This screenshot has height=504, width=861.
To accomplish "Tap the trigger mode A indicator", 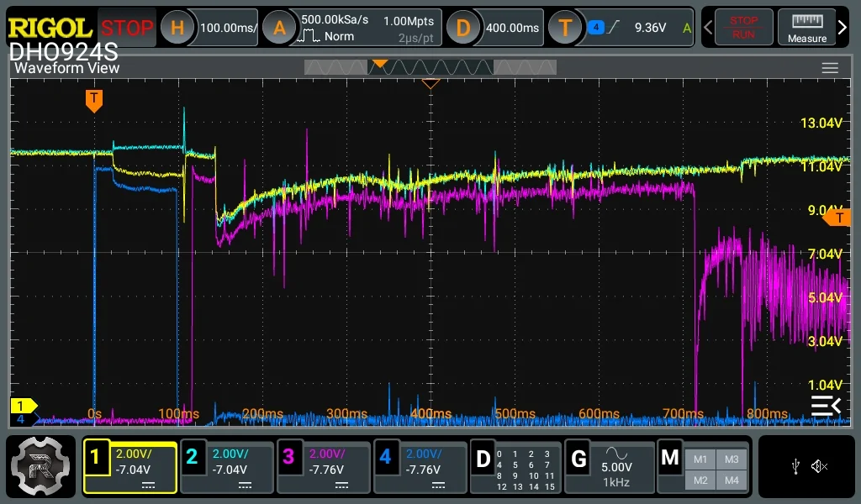I will 686,28.
